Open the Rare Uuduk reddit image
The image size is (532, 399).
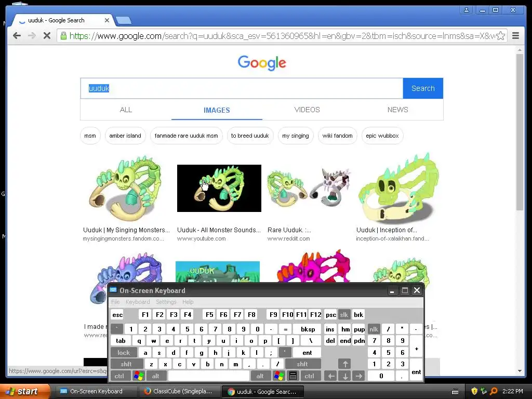point(309,188)
